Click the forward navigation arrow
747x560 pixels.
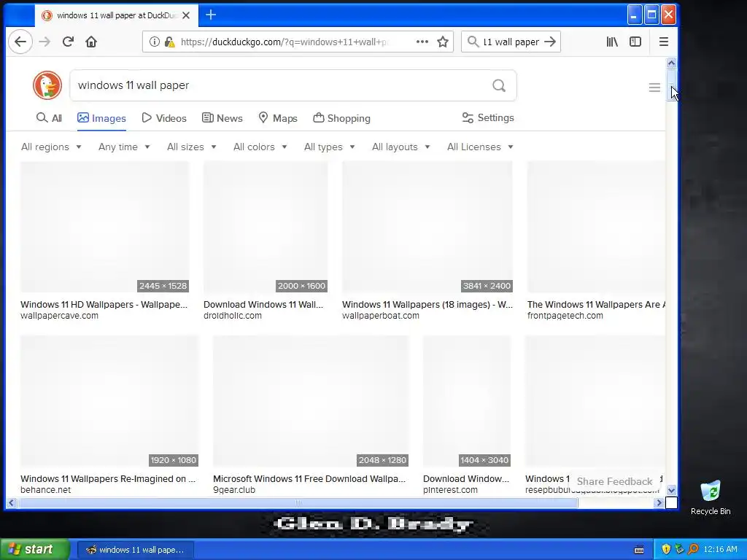44,42
